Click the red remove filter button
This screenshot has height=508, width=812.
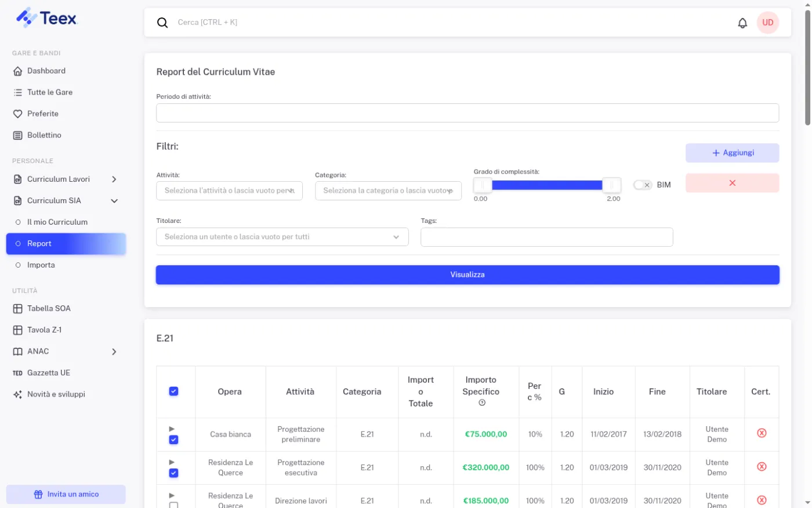732,183
